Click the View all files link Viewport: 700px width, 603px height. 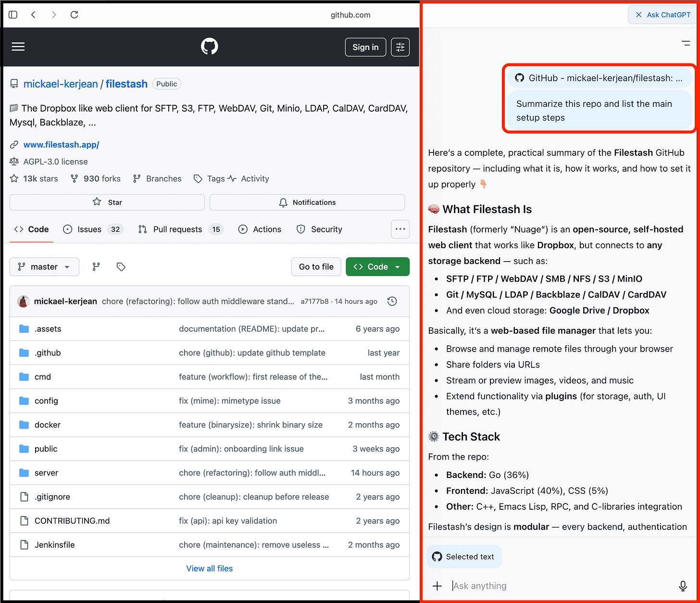tap(210, 569)
